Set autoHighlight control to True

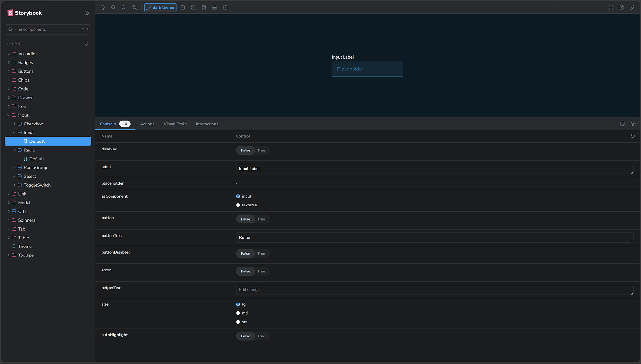tap(261, 336)
